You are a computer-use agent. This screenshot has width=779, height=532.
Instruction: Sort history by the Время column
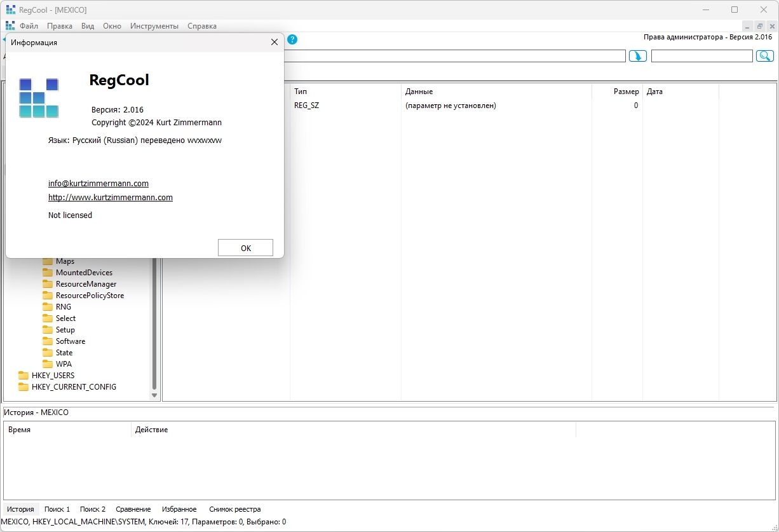[67, 430]
